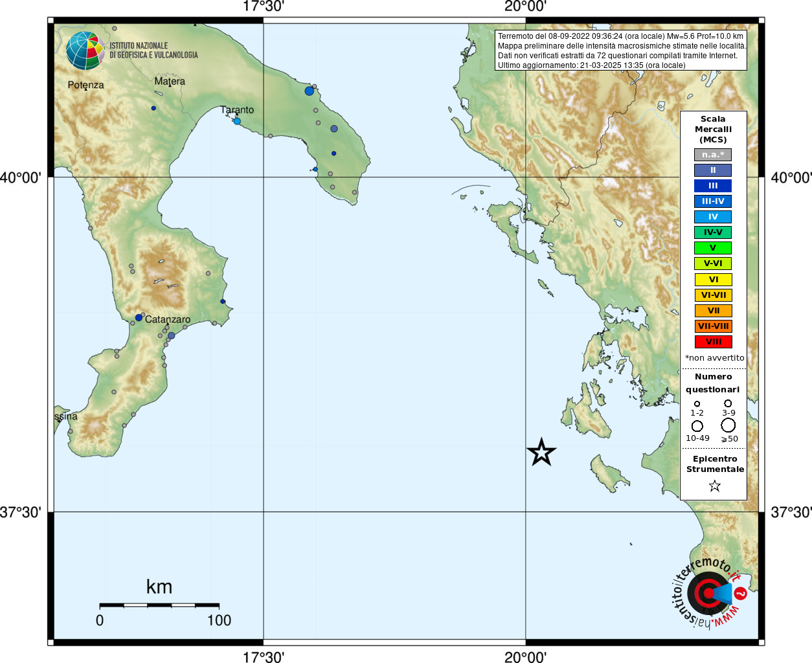The image size is (812, 663).
Task: Click the epicenter star on the map
Action: click(541, 452)
